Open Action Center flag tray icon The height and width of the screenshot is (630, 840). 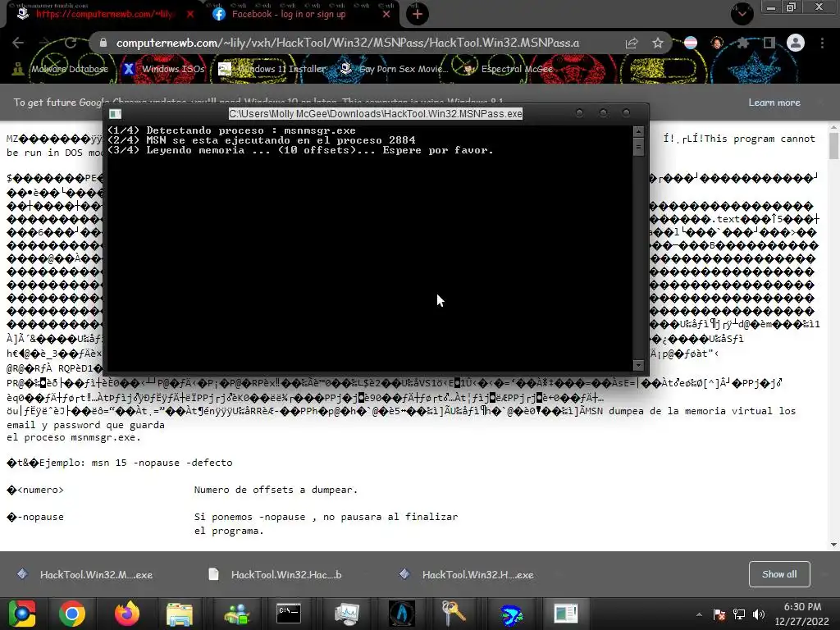719,614
